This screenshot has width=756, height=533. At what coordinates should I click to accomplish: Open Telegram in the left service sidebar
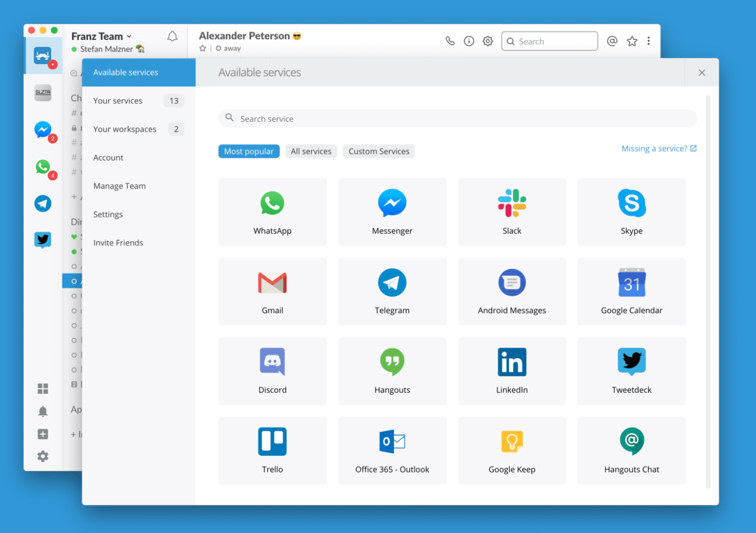[43, 204]
